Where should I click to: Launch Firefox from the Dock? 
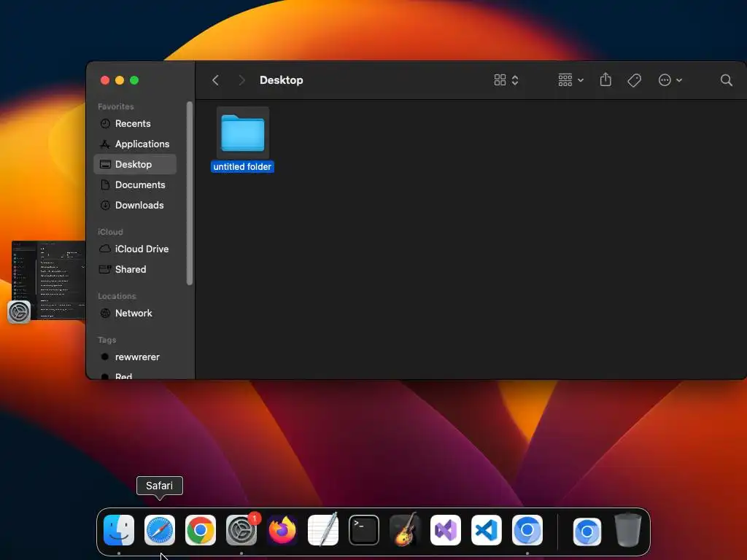click(282, 530)
